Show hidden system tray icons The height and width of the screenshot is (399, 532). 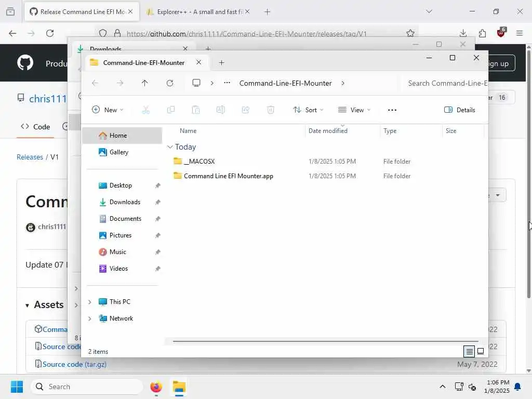pos(443,387)
